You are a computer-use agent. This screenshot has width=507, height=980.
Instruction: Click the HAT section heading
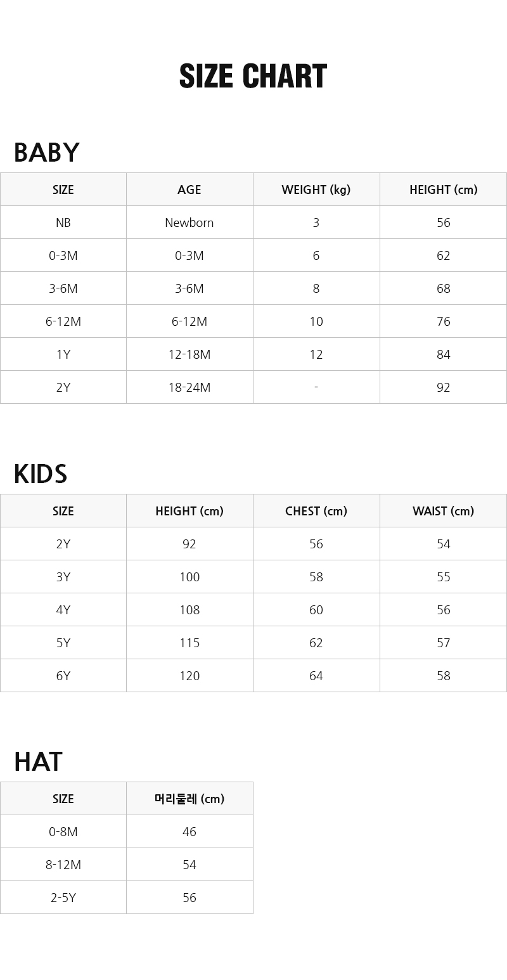[x=38, y=762]
